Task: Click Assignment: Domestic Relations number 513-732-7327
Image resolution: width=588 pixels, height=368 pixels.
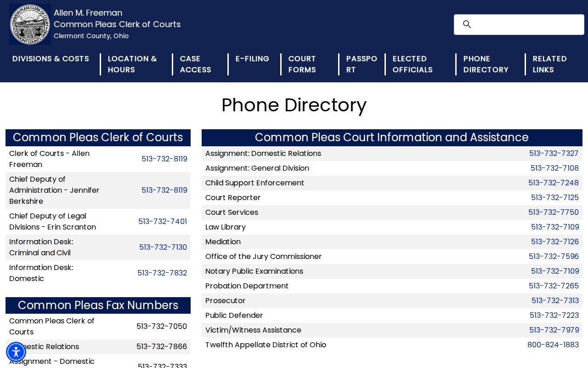Action: point(554,154)
